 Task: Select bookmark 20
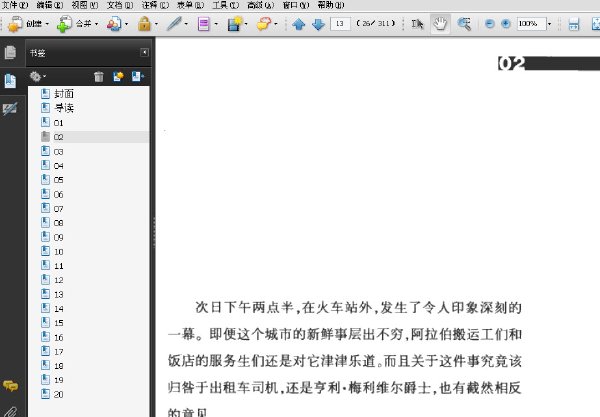tap(58, 394)
